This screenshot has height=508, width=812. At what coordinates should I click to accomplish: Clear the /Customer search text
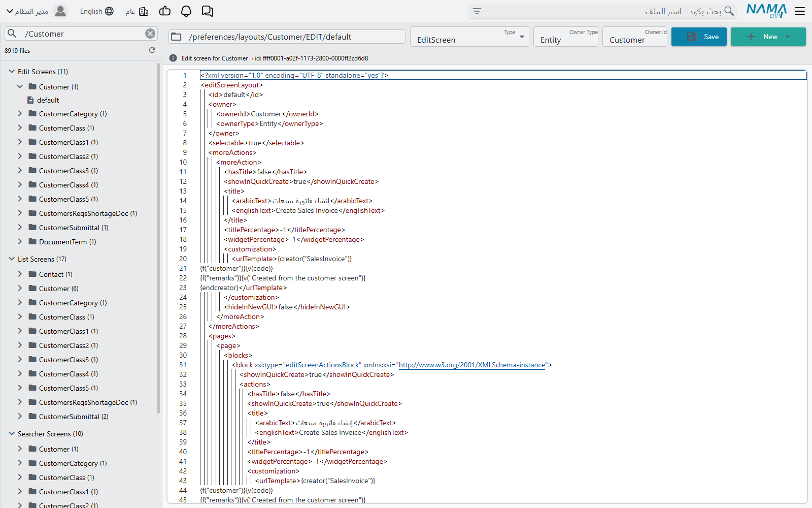pos(150,34)
